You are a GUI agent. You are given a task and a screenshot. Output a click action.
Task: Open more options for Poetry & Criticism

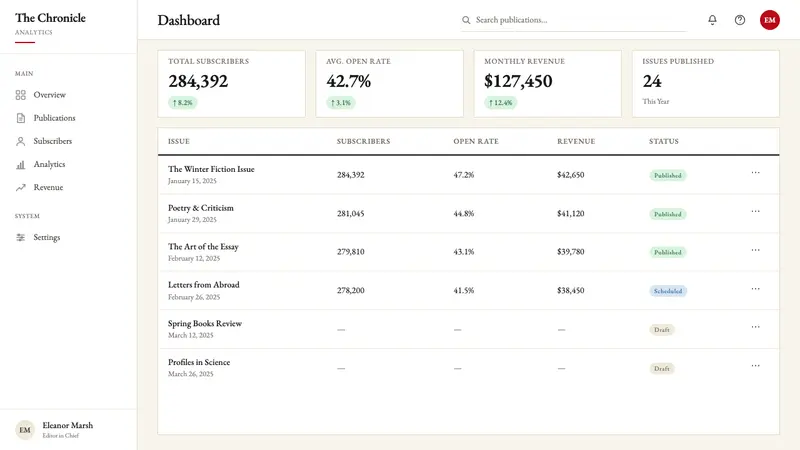755,211
